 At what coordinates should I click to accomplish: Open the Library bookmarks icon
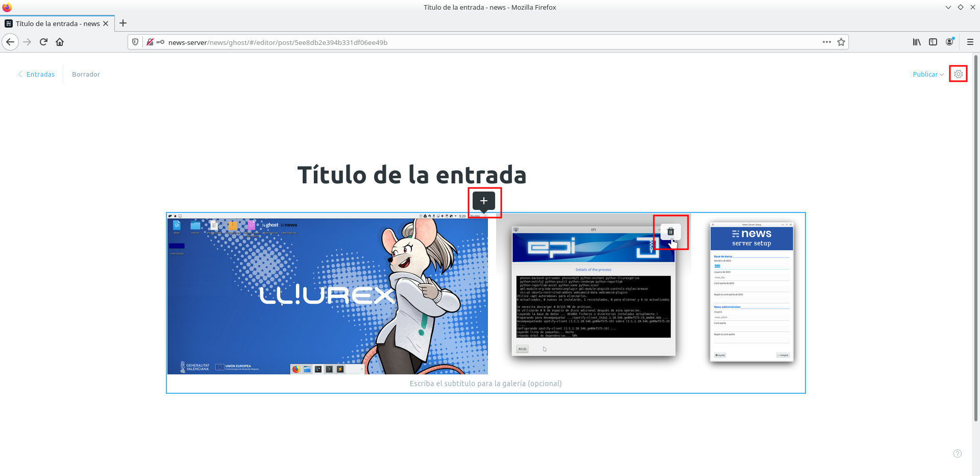tap(917, 42)
